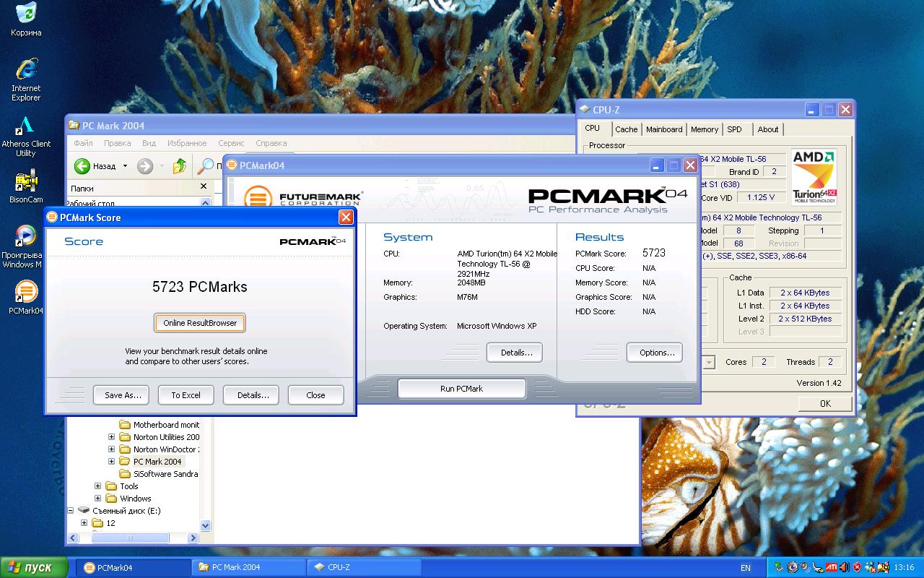Open the Recycle Bin desktop icon

tap(26, 13)
